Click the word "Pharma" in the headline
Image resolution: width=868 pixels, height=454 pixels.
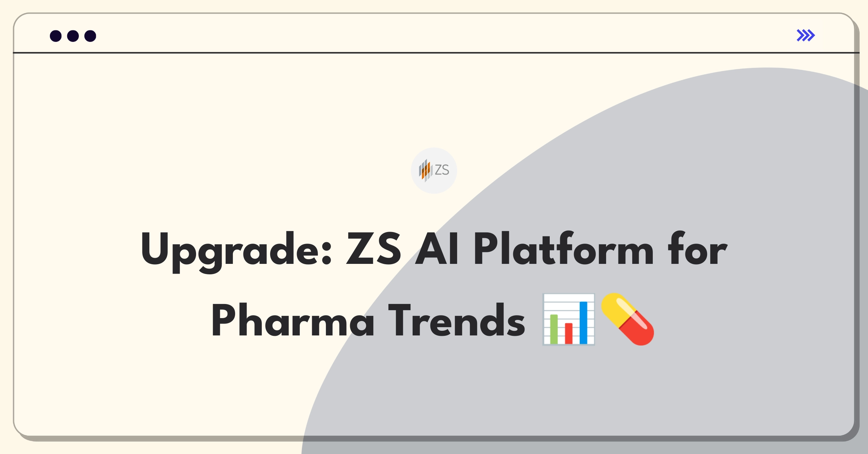[293, 320]
